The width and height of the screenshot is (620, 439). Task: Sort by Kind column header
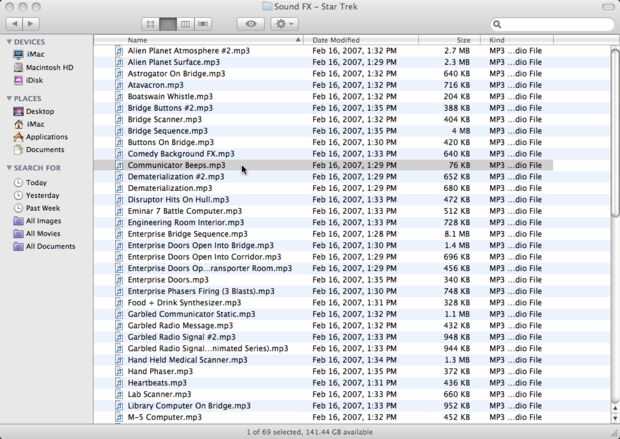click(x=517, y=40)
